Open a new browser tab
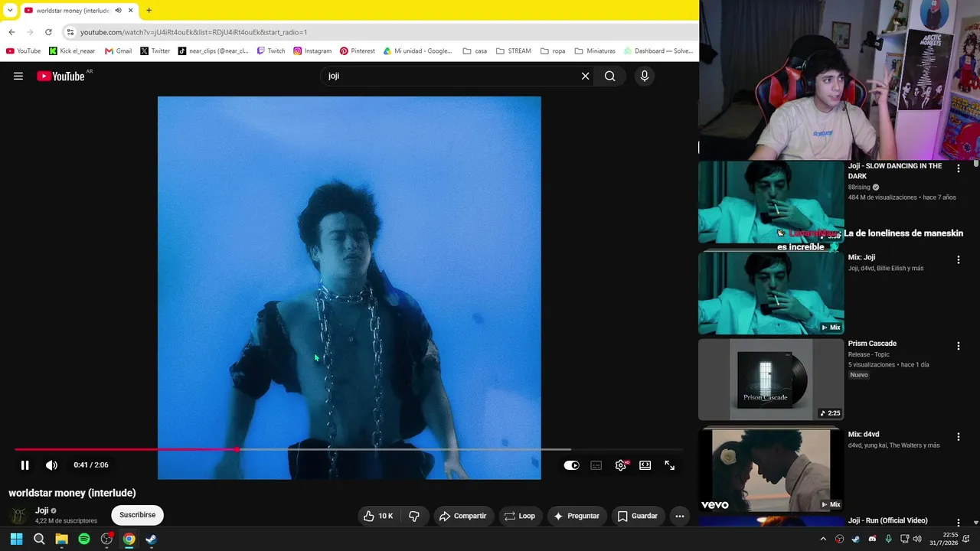 (x=149, y=11)
